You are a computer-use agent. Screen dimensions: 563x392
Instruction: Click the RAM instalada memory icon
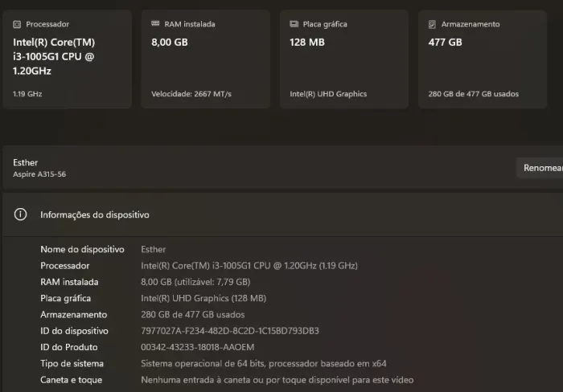coord(155,23)
